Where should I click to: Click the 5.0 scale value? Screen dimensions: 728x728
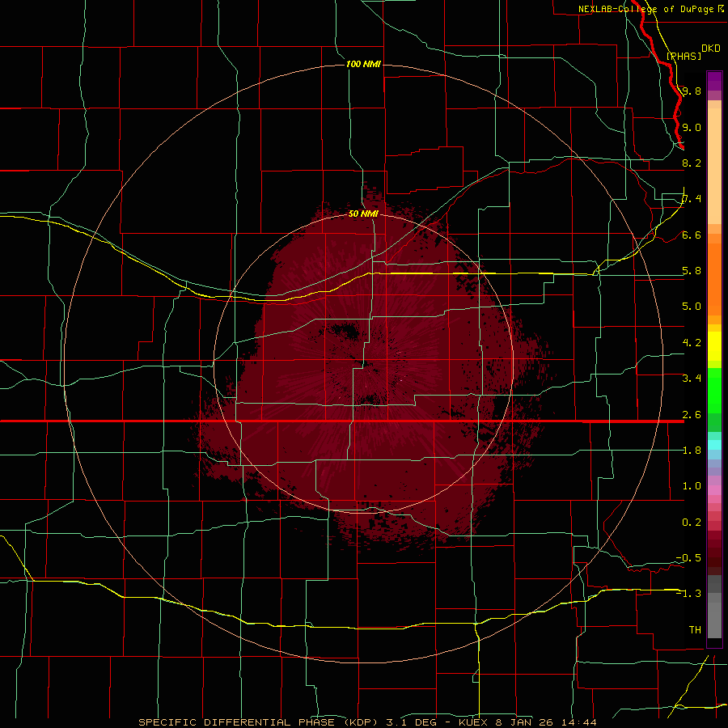pyautogui.click(x=692, y=307)
